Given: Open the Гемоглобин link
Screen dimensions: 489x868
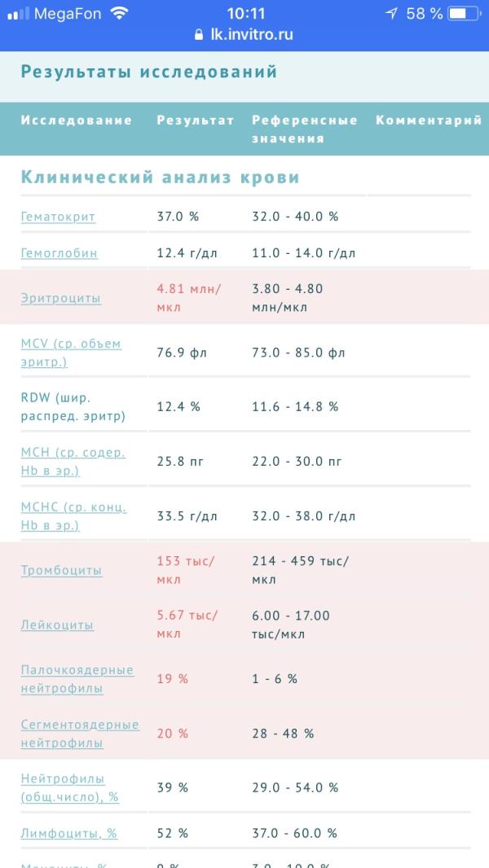Looking at the screenshot, I should (59, 253).
